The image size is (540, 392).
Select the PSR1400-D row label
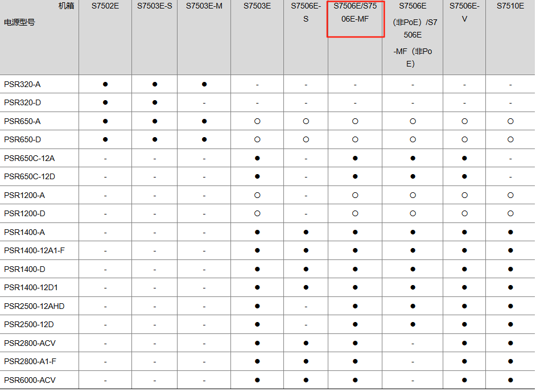24,269
